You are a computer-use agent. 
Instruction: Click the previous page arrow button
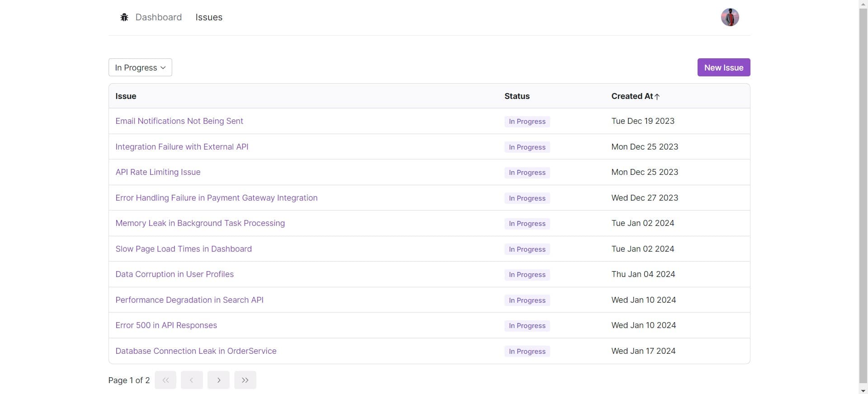coord(192,380)
